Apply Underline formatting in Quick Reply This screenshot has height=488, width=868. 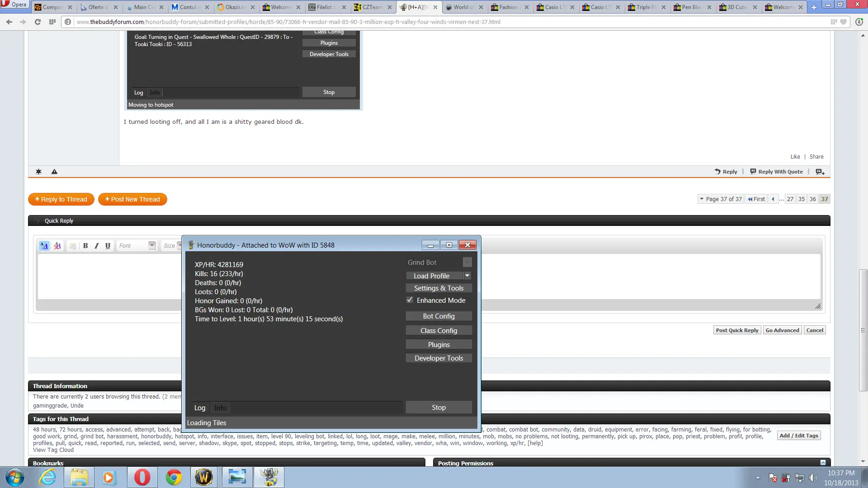(108, 245)
